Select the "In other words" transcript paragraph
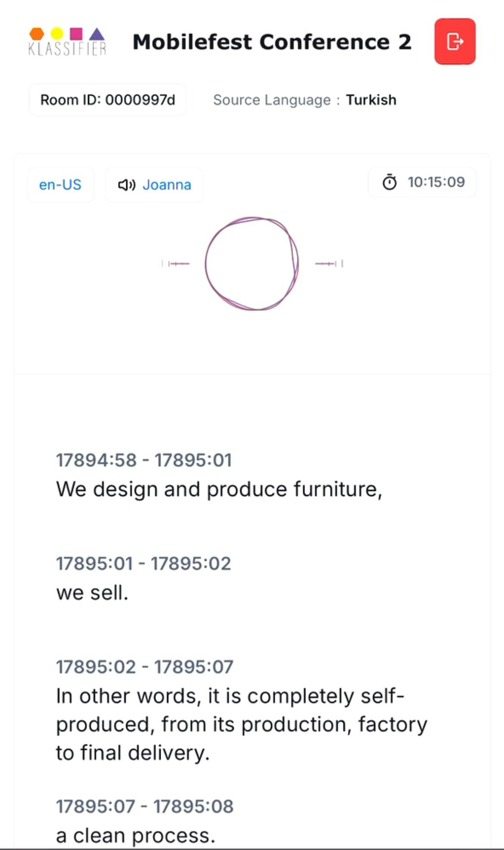The height and width of the screenshot is (850, 504). coord(241,724)
